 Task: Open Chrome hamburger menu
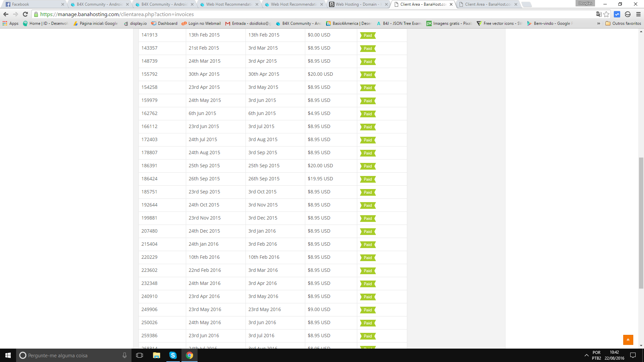point(638,14)
